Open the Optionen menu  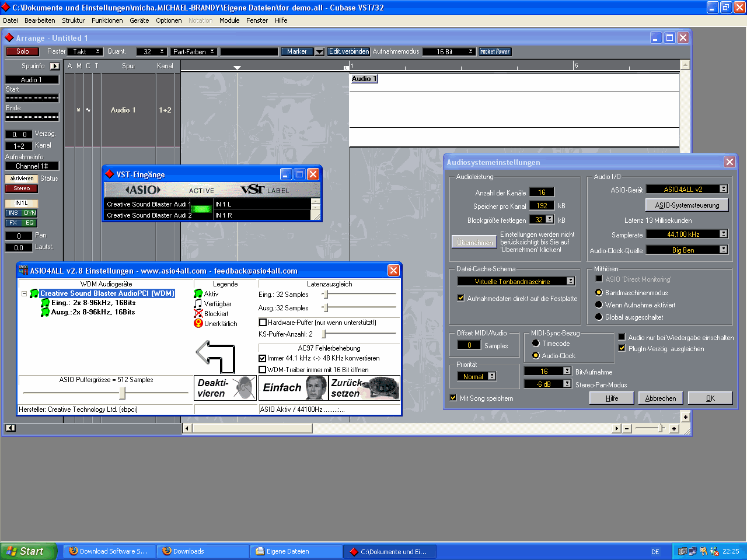[169, 20]
